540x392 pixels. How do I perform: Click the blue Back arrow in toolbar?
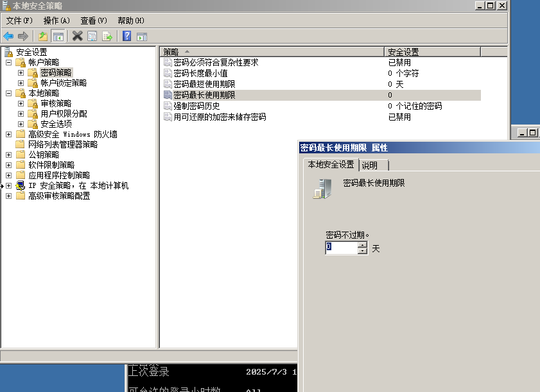coord(8,36)
